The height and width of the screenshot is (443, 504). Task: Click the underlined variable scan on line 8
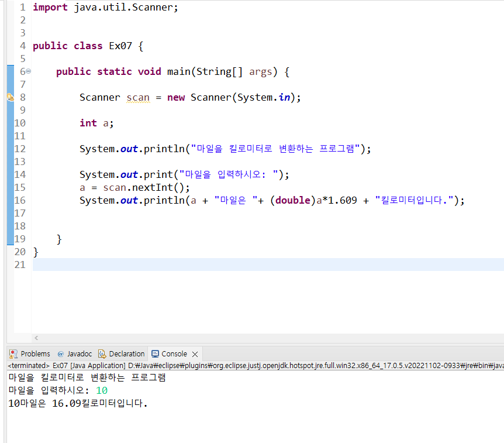(138, 98)
